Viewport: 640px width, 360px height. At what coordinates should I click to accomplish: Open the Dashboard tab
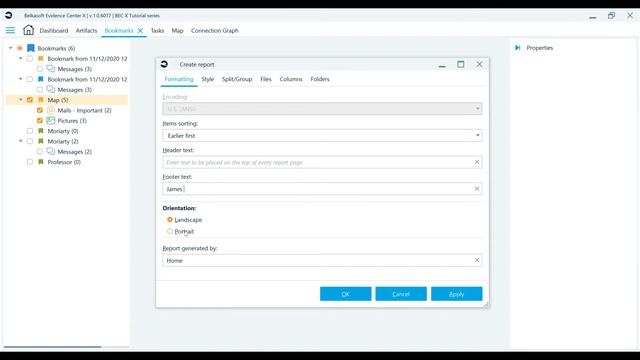54,31
